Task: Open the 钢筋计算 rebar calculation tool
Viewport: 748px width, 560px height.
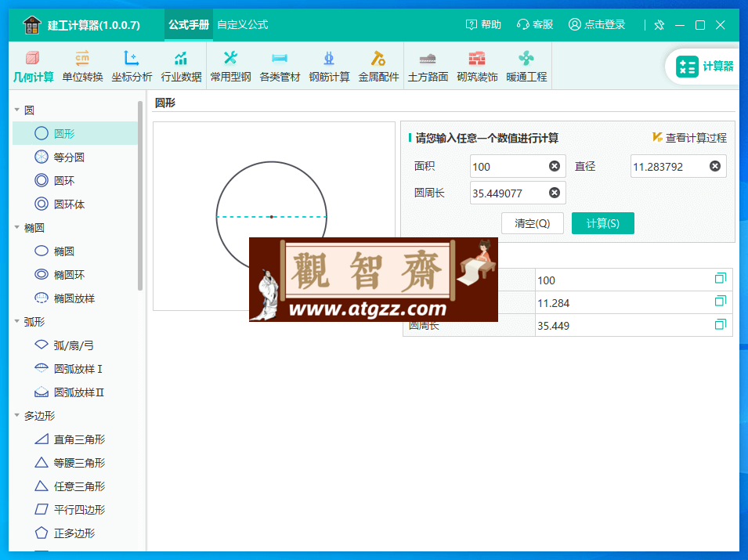Action: coord(329,67)
